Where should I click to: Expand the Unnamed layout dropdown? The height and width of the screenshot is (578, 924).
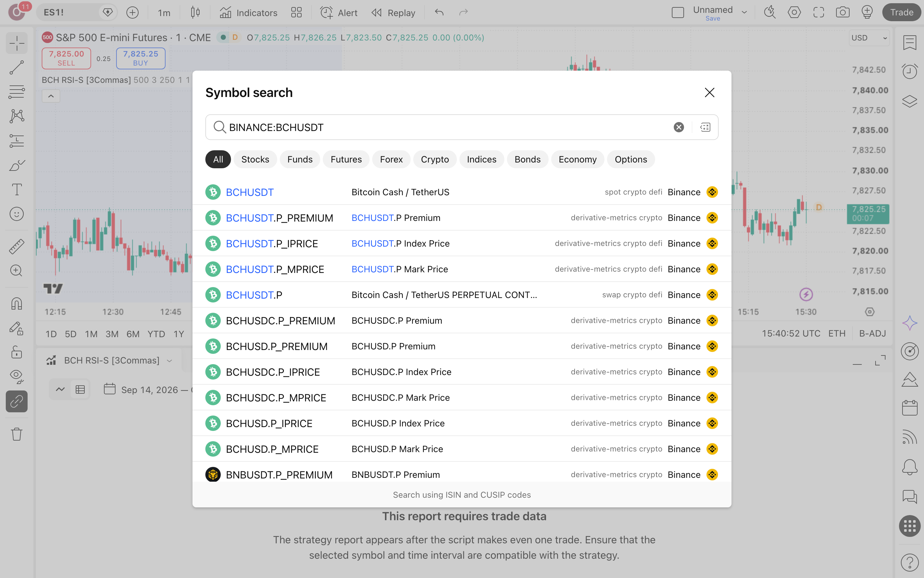pyautogui.click(x=744, y=13)
